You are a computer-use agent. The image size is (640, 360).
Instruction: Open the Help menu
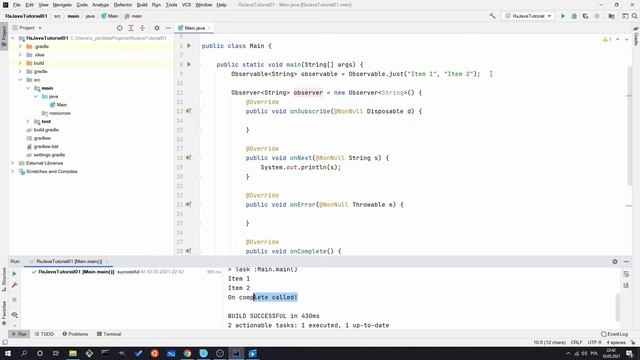click(x=221, y=5)
